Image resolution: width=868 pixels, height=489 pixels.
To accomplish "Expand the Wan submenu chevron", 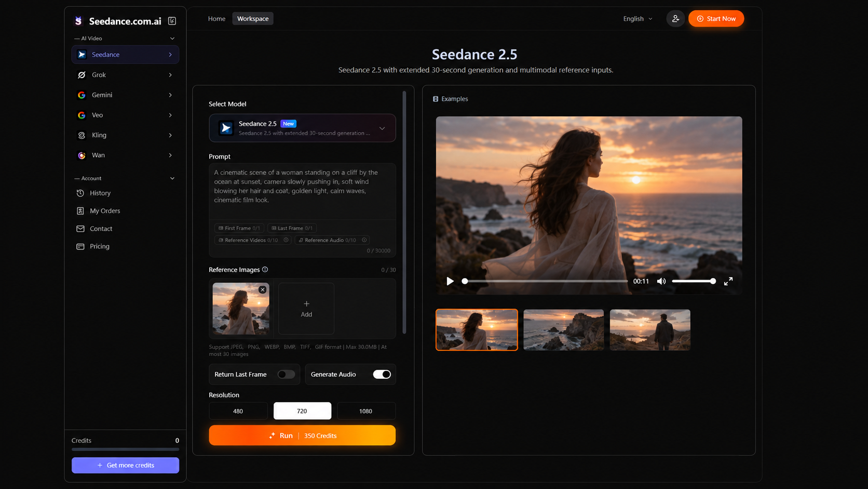I will tap(170, 155).
